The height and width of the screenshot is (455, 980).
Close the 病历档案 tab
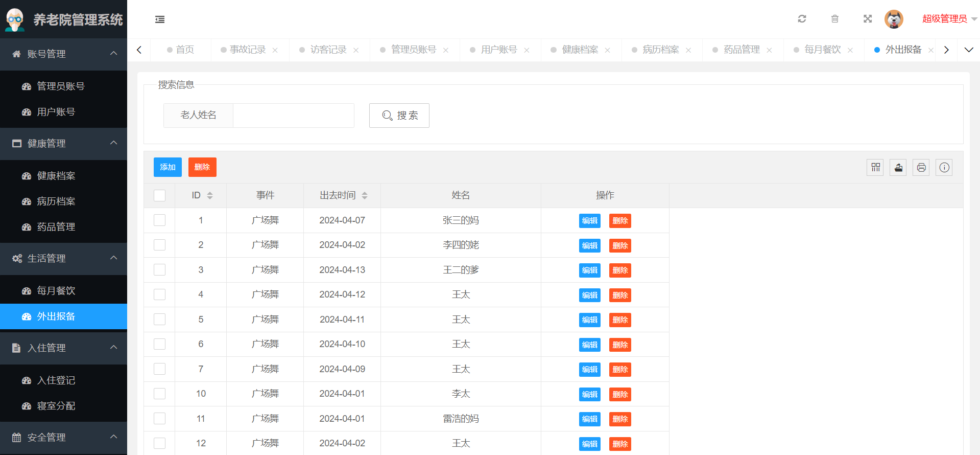(x=688, y=50)
